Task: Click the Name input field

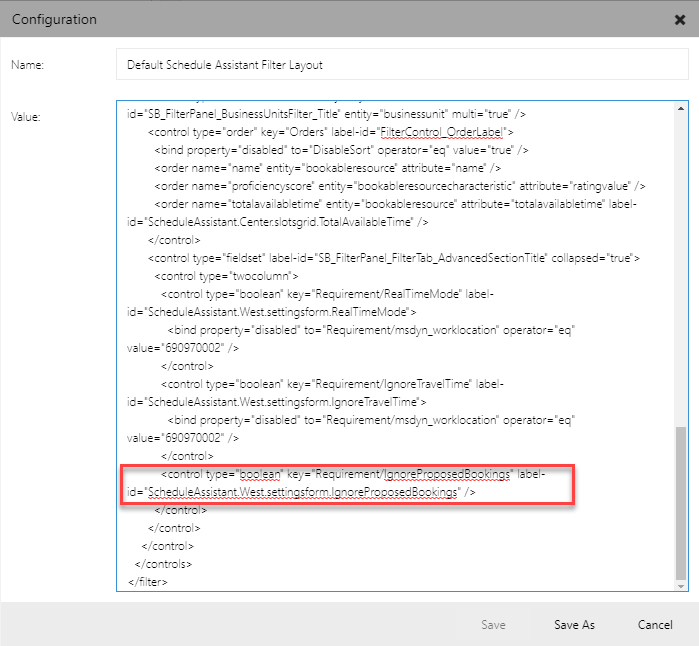Action: [402, 65]
